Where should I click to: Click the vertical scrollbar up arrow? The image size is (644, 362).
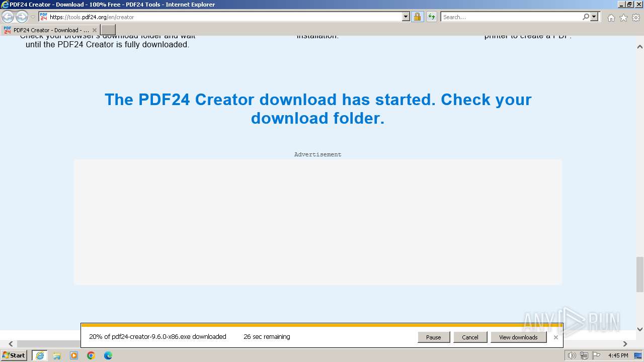click(640, 47)
